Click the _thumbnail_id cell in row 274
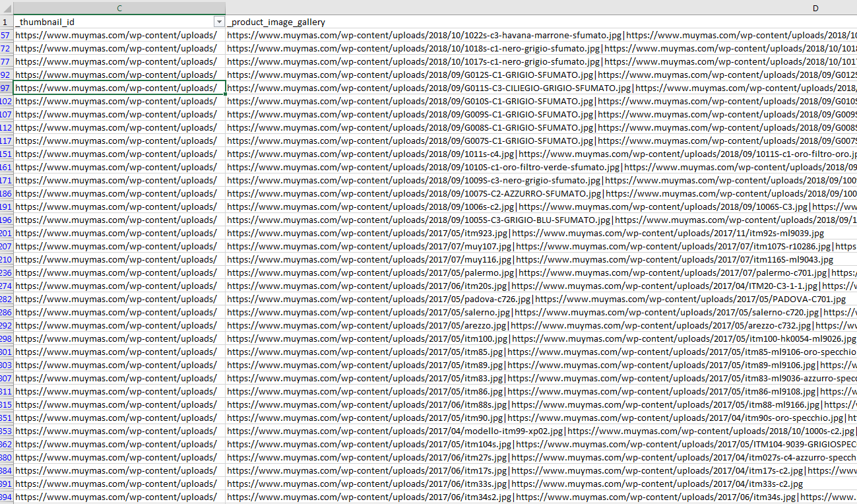 pyautogui.click(x=119, y=286)
